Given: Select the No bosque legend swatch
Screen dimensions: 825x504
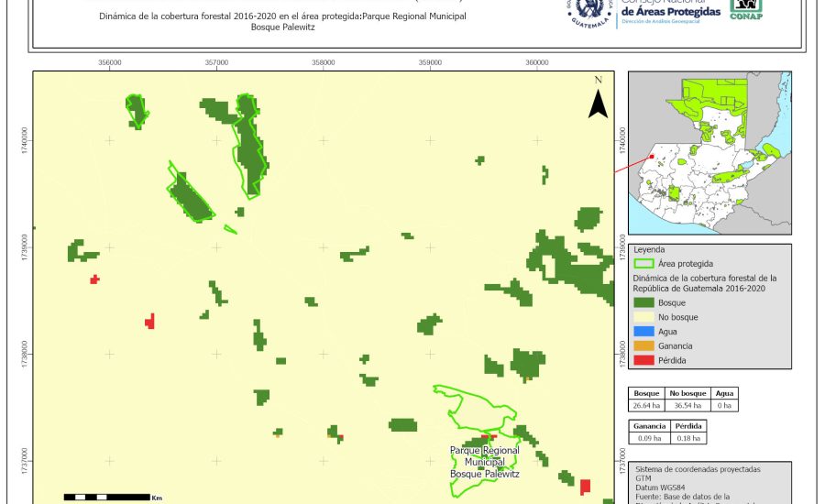Looking at the screenshot, I should [644, 317].
